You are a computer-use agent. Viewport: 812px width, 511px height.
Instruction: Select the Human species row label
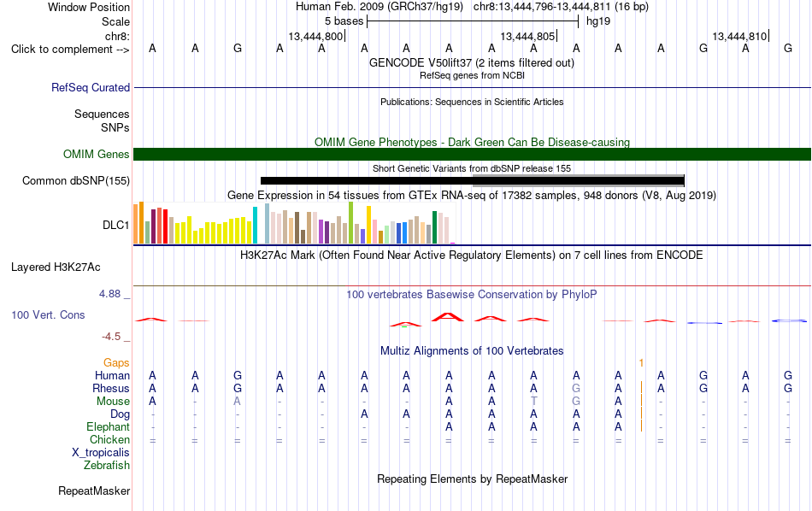(112, 375)
